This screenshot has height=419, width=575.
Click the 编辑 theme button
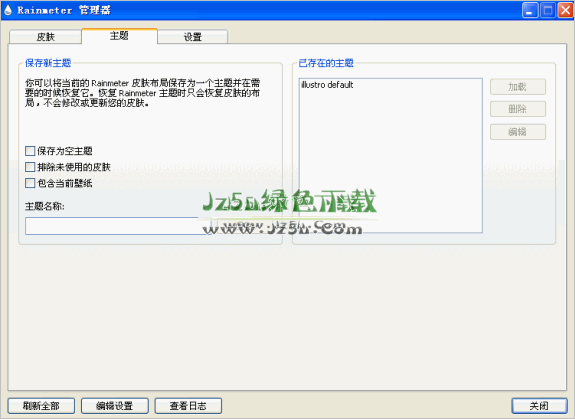(518, 132)
